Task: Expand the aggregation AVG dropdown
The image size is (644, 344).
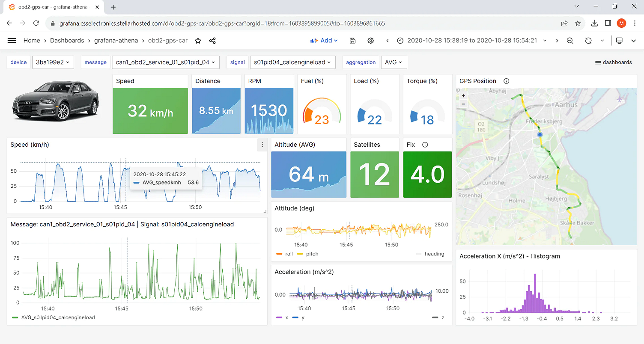Action: coord(394,62)
